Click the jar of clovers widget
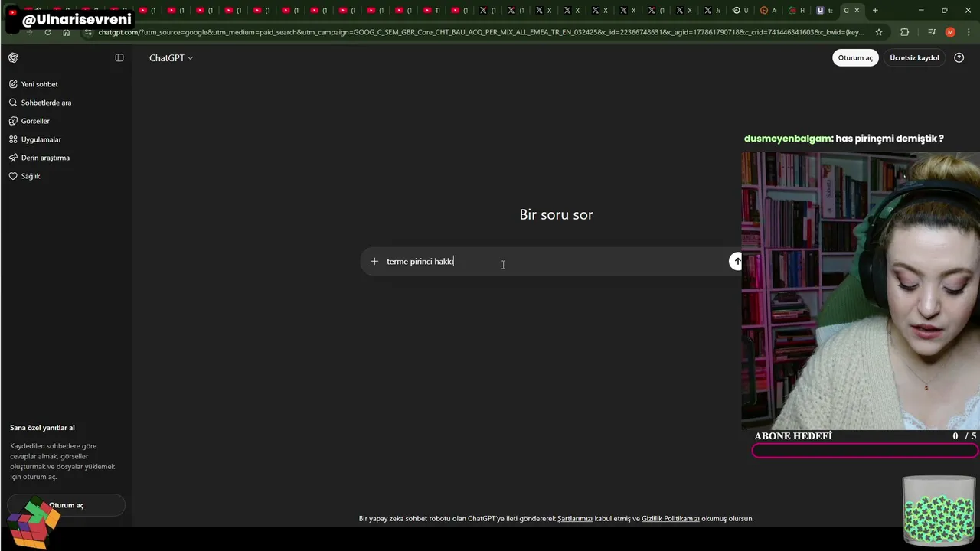 939,510
